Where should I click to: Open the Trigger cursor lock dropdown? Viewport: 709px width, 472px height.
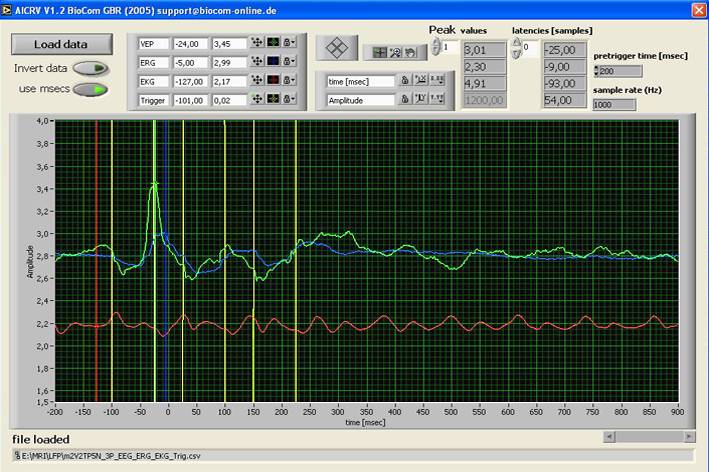pos(290,99)
